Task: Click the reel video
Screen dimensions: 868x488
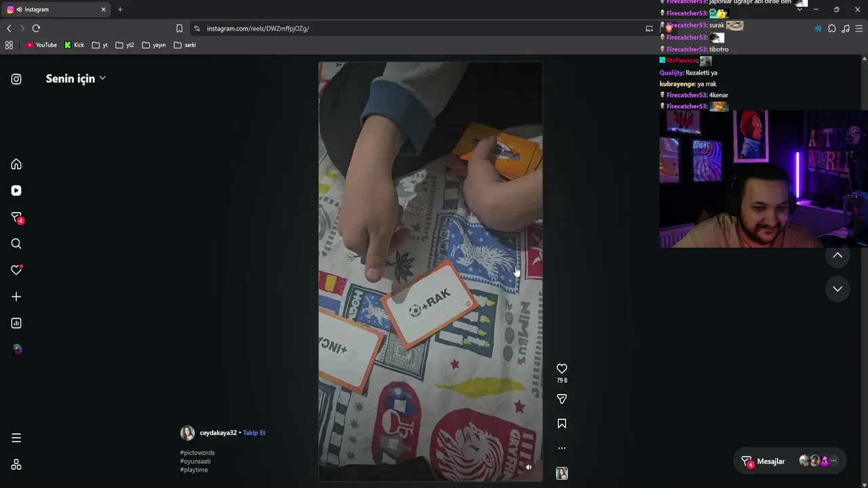Action: pos(431,271)
